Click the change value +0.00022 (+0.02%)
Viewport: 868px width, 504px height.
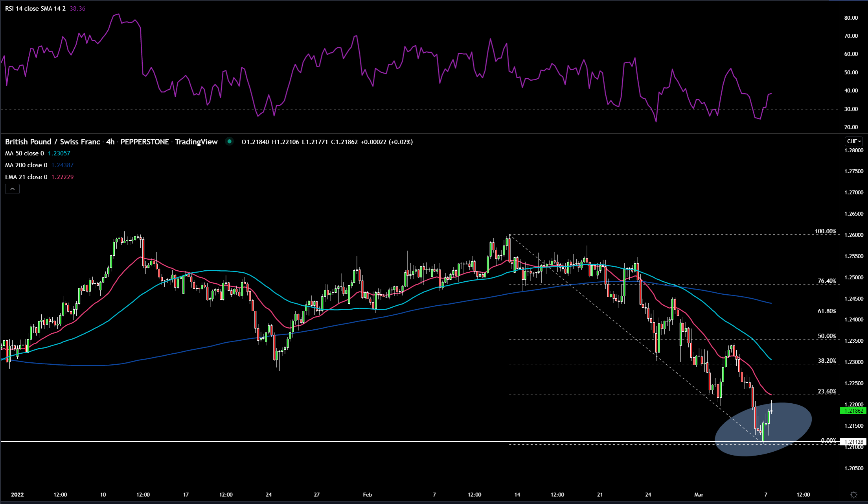pyautogui.click(x=387, y=142)
